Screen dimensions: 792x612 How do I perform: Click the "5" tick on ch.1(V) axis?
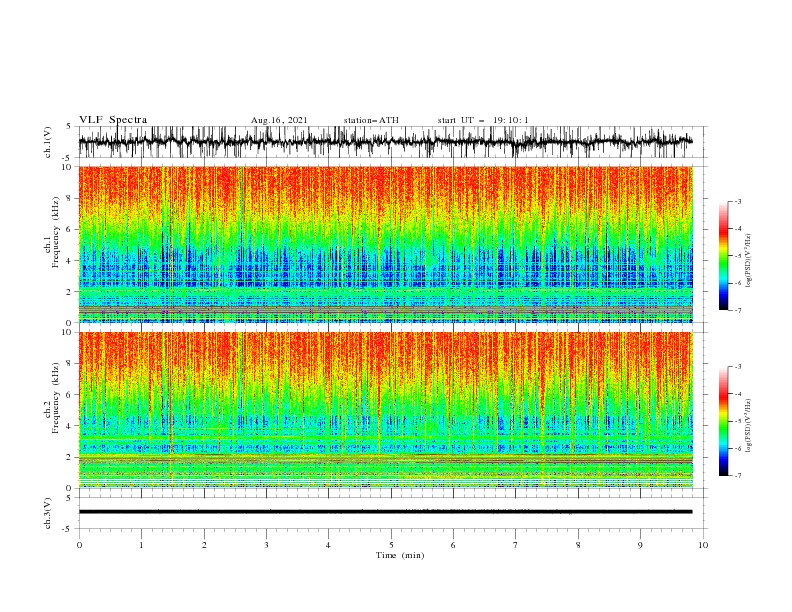coord(70,127)
